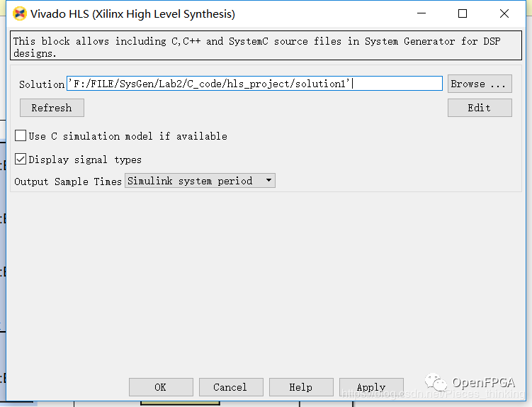Maximize the Vivado HLS dialog

pos(463,13)
